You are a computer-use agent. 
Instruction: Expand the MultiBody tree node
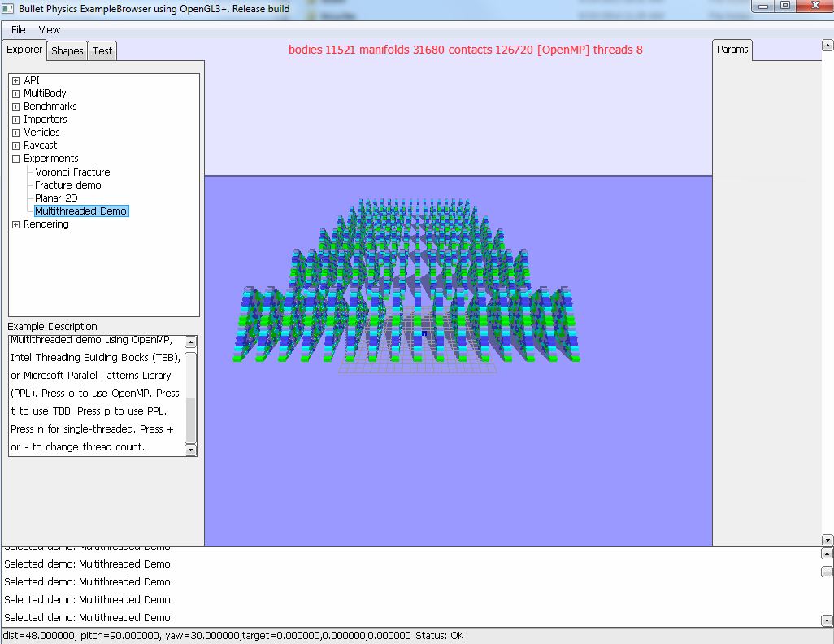click(x=16, y=94)
